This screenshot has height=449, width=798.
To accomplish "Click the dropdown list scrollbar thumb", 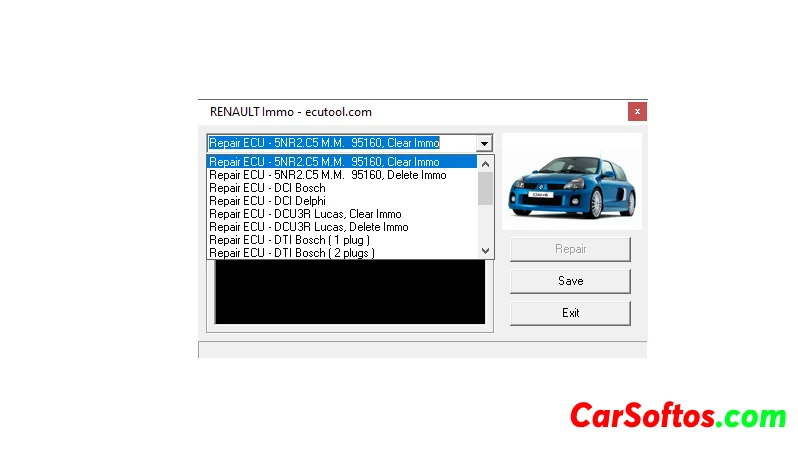I will pyautogui.click(x=486, y=188).
